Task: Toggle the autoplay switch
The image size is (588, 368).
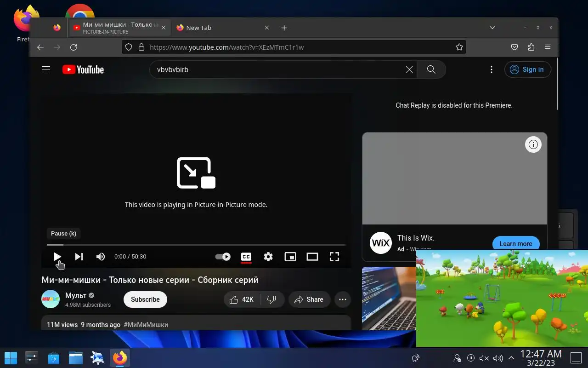Action: point(223,257)
